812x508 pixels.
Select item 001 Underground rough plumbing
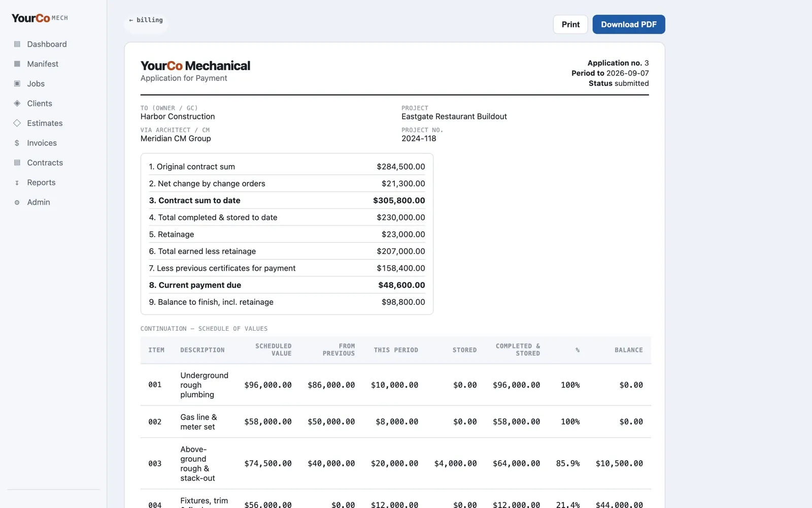point(396,385)
